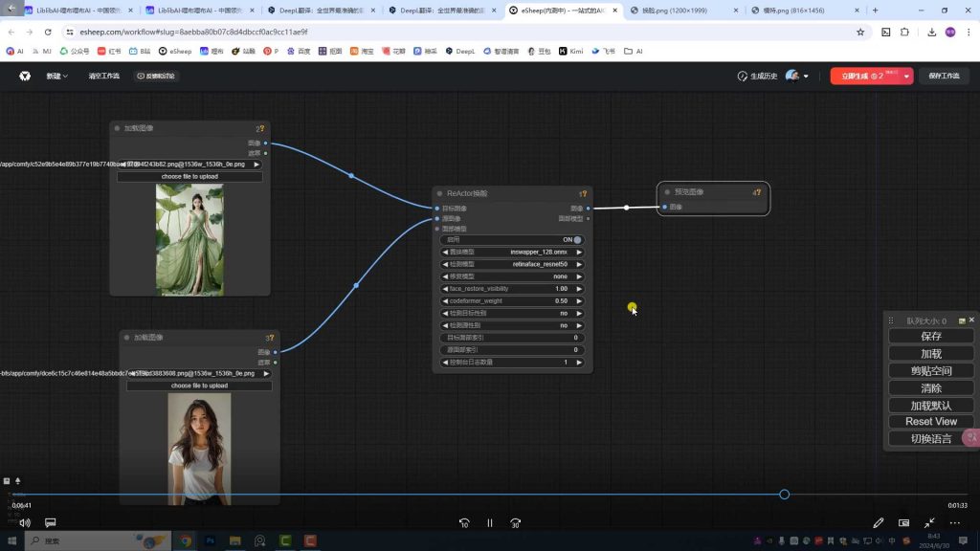Click the eSheep logo icon
Image resolution: width=980 pixels, height=551 pixels.
25,76
